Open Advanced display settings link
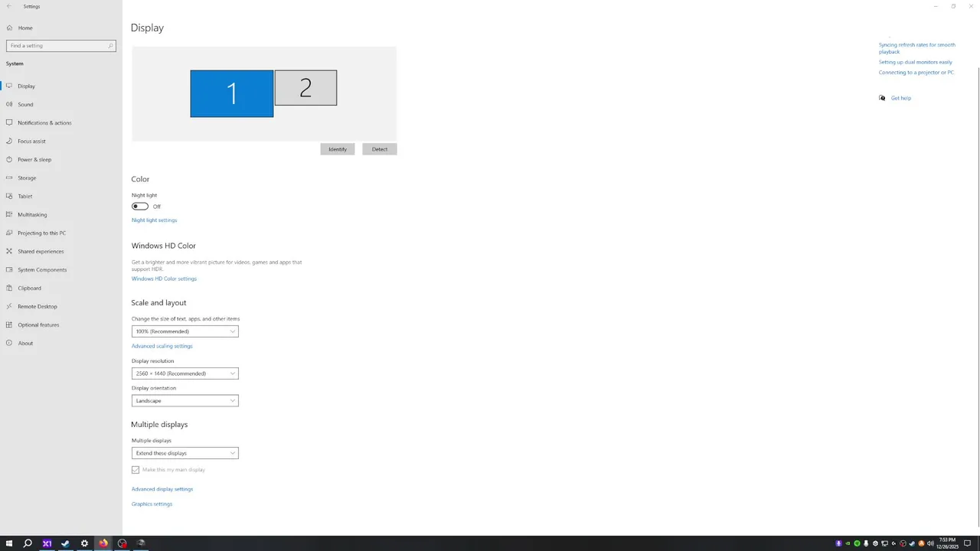The width and height of the screenshot is (980, 551). (162, 489)
